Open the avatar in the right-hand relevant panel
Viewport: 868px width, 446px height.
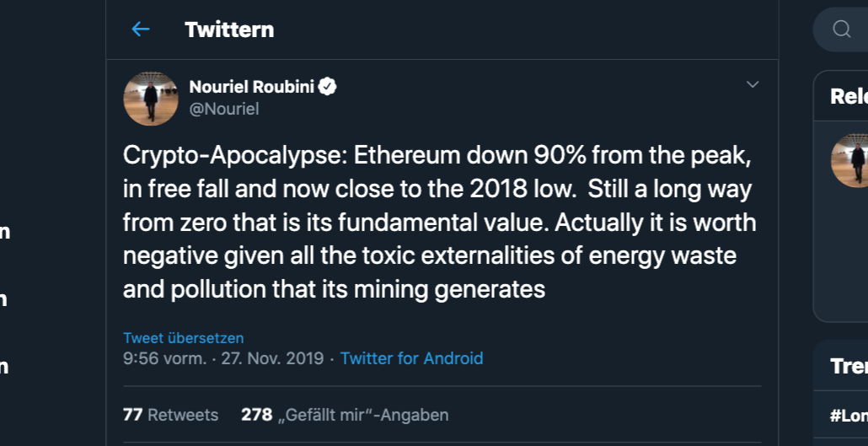[x=851, y=160]
